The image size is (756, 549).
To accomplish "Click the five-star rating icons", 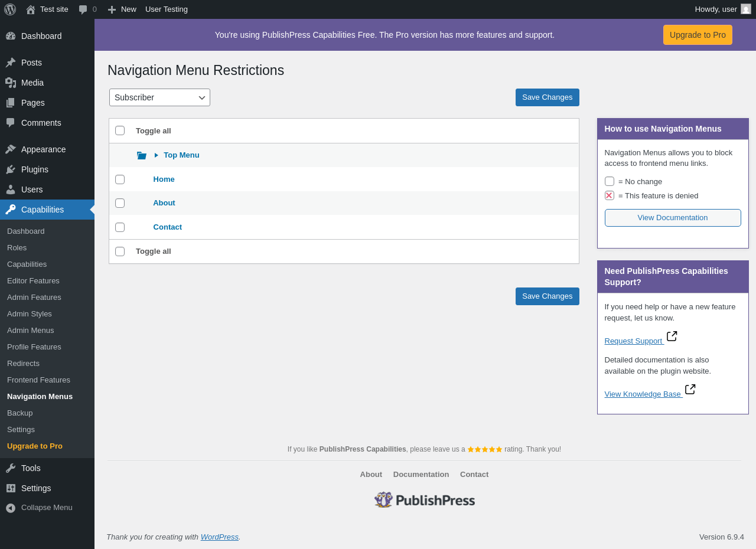I will pyautogui.click(x=485, y=449).
